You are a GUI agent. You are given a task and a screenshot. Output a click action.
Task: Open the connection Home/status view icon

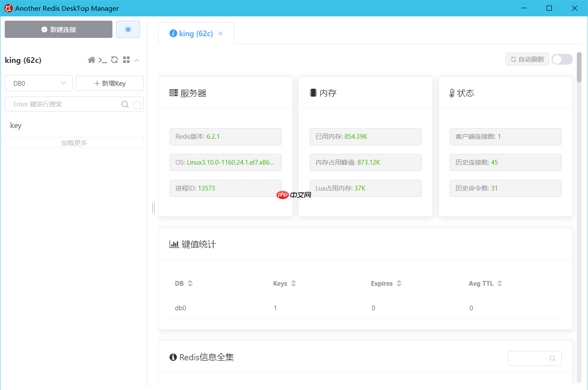(x=91, y=60)
